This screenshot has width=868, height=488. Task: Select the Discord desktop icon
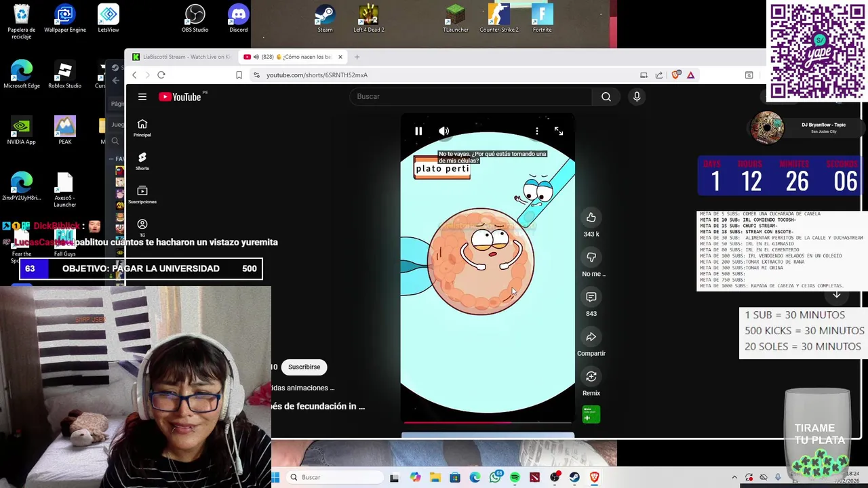click(239, 19)
